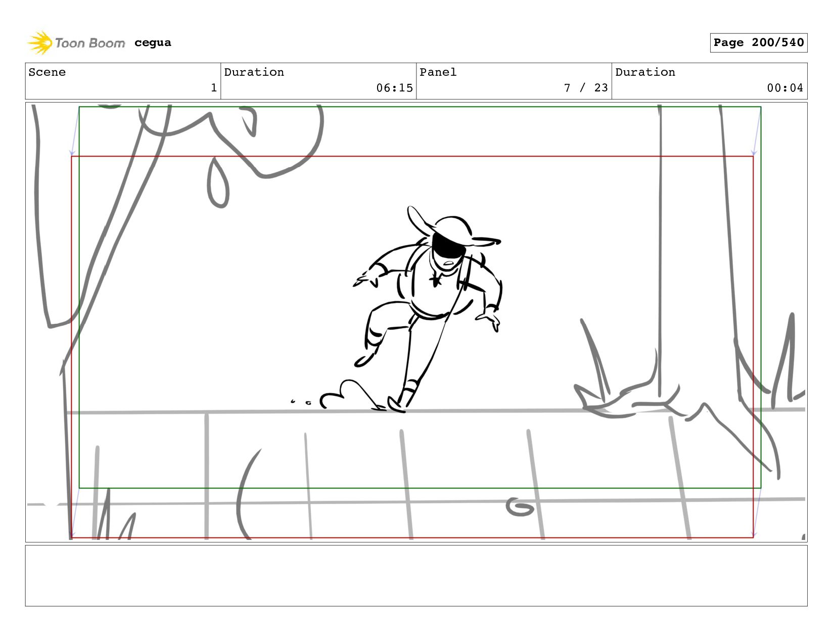The width and height of the screenshot is (834, 644).
Task: Click the 'Panel' header label
Action: coord(438,72)
